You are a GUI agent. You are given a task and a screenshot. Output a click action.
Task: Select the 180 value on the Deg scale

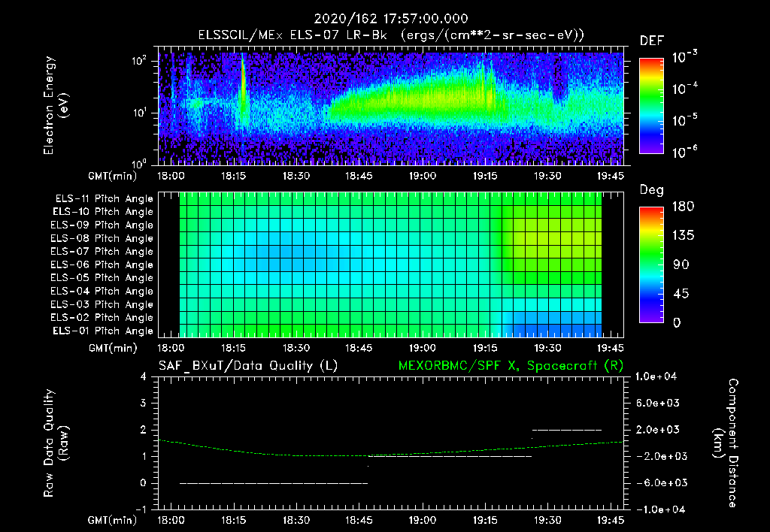683,207
